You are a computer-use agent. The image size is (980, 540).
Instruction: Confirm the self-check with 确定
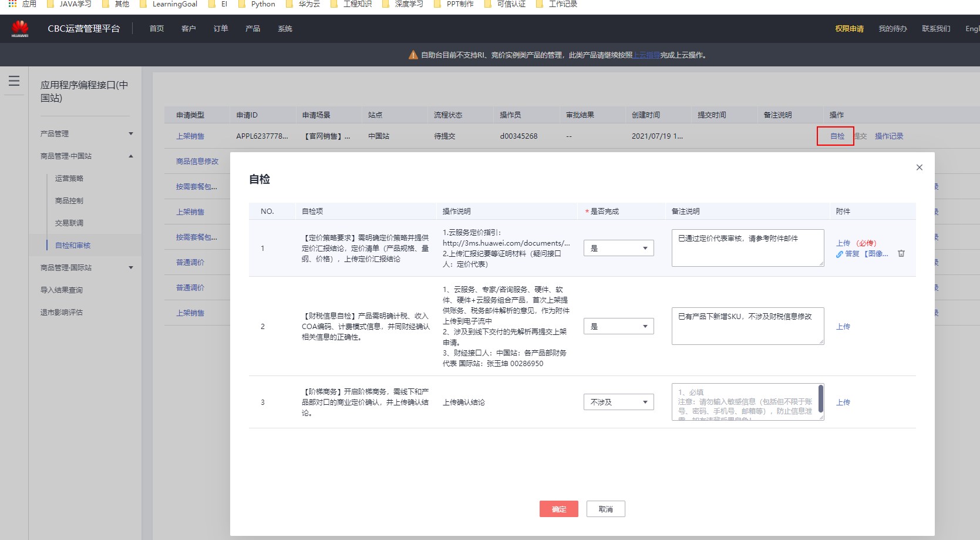(559, 509)
